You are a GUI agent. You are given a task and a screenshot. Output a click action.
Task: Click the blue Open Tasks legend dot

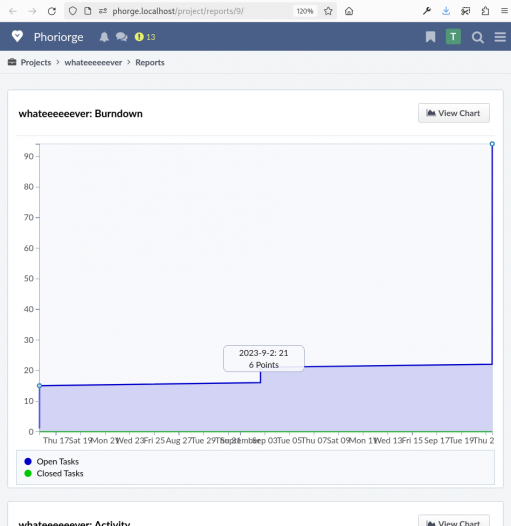click(x=28, y=462)
